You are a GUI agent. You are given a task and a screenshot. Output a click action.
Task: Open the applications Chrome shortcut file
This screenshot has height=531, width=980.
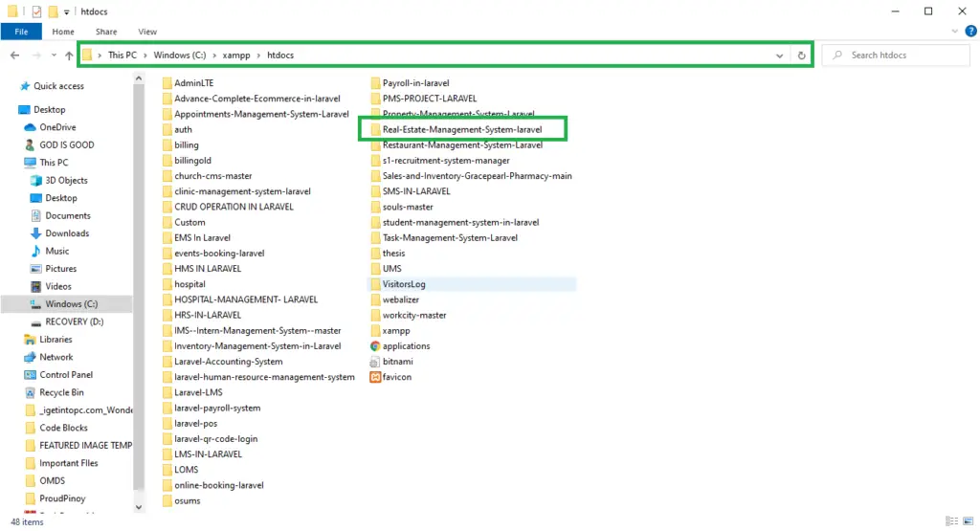[x=406, y=345]
